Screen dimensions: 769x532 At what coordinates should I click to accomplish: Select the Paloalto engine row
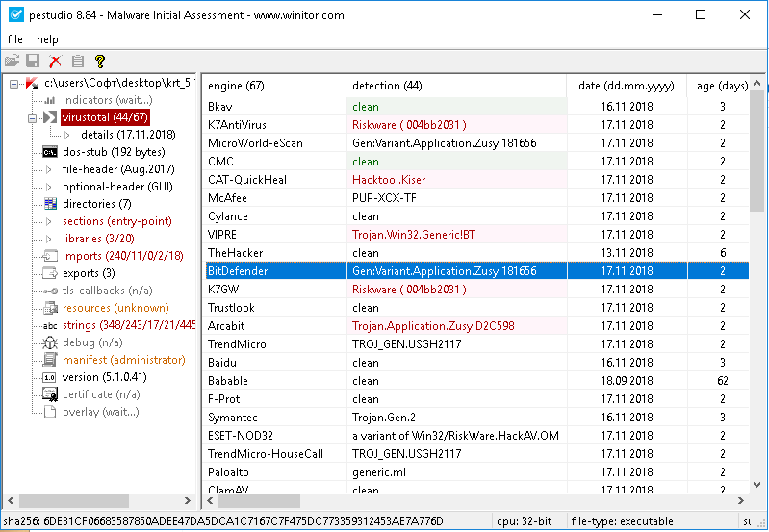pos(475,472)
